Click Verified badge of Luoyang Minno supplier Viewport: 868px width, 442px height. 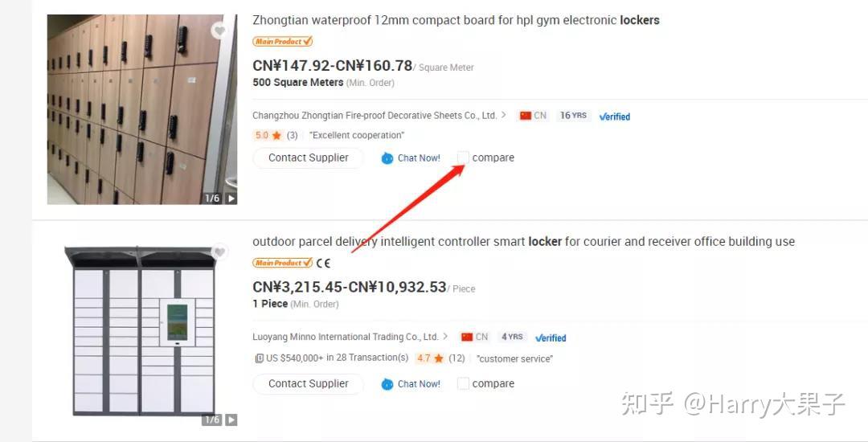coord(551,338)
